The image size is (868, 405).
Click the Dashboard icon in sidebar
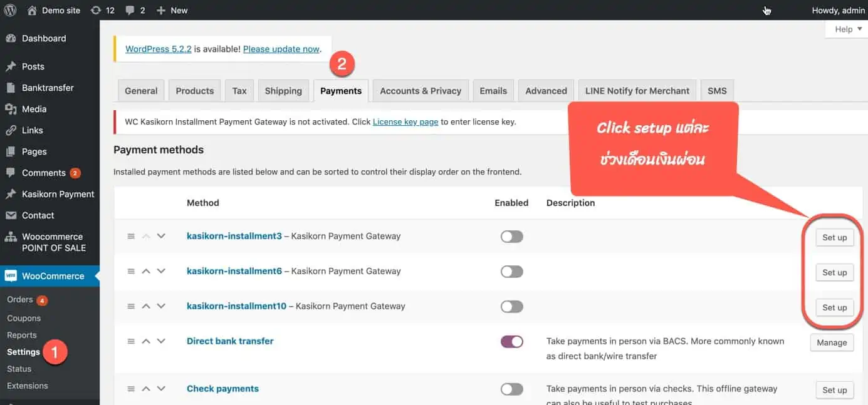(11, 38)
